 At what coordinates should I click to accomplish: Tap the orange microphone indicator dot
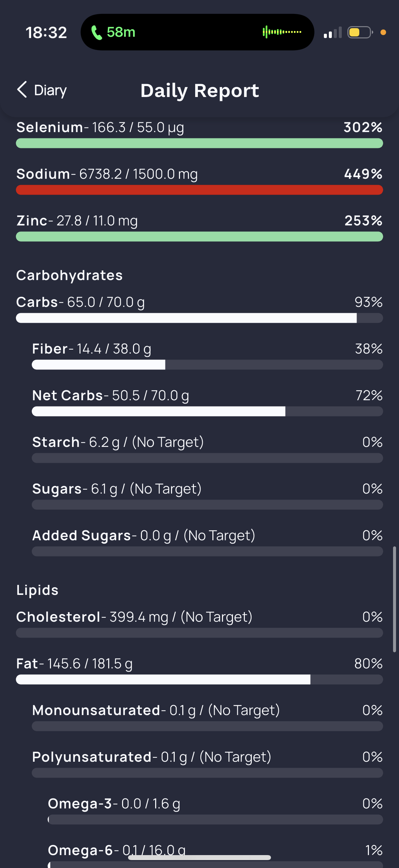click(x=383, y=32)
